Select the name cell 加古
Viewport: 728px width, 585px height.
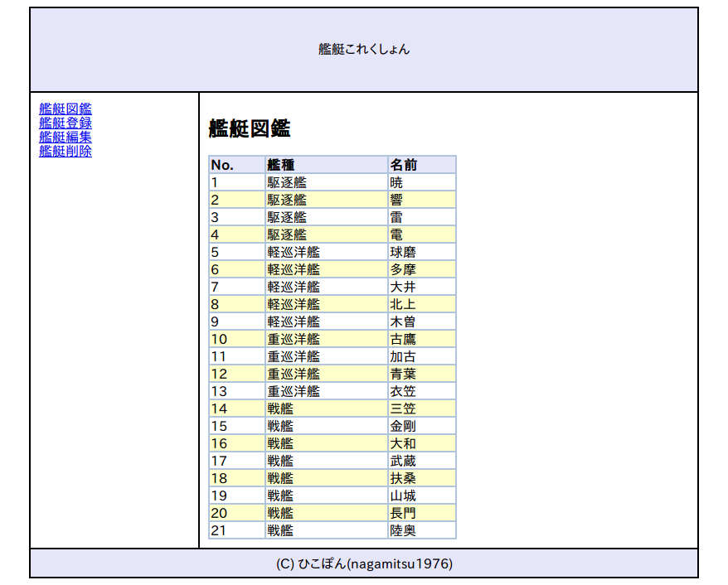[x=421, y=356]
